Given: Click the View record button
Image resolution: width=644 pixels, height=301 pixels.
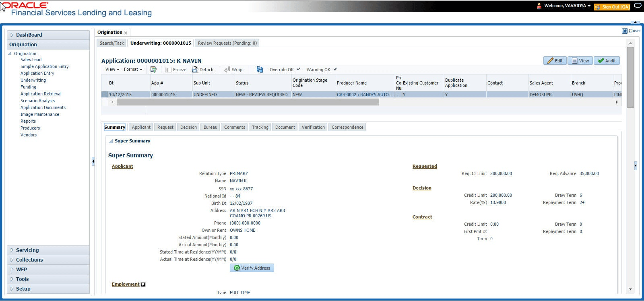Looking at the screenshot, I should (x=580, y=61).
